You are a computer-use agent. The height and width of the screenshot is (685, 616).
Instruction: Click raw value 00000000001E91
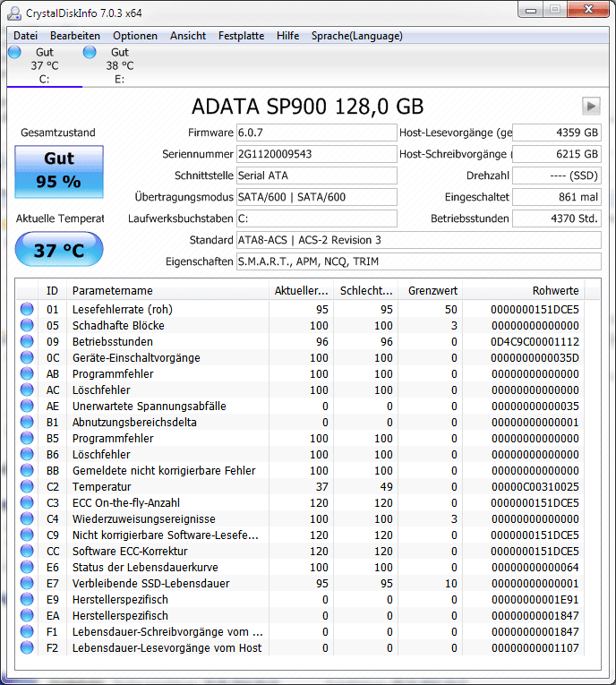point(535,599)
